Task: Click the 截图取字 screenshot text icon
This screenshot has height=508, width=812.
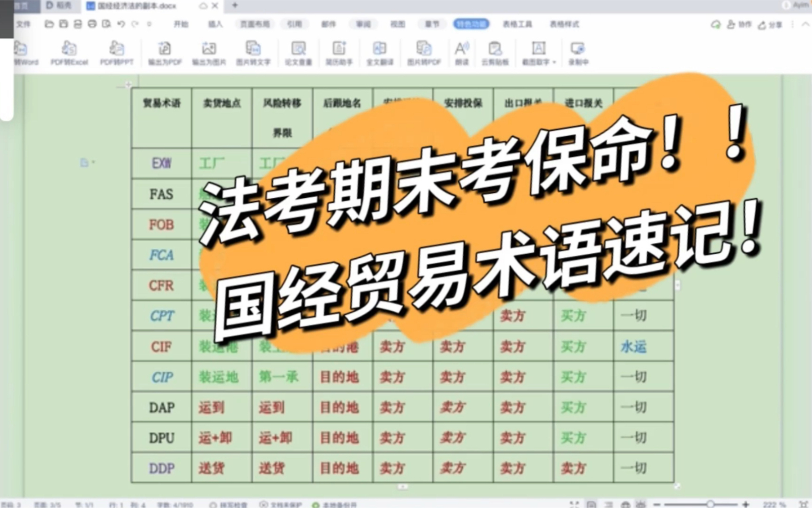Action: pyautogui.click(x=538, y=48)
